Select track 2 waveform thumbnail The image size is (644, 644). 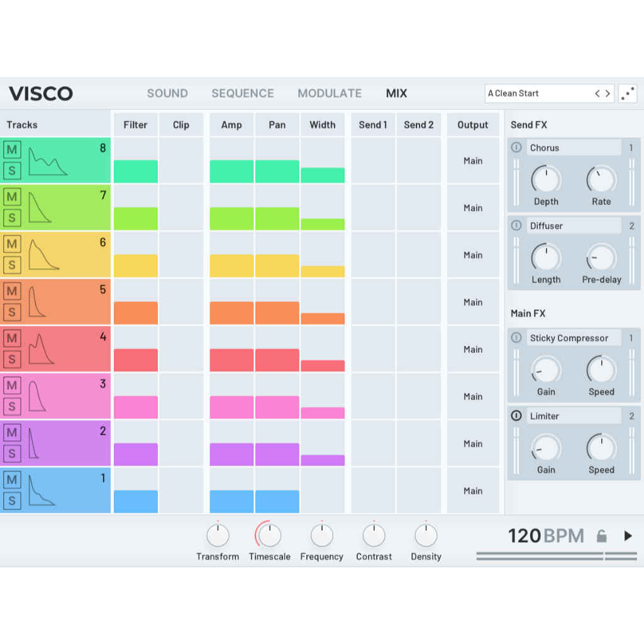click(34, 443)
